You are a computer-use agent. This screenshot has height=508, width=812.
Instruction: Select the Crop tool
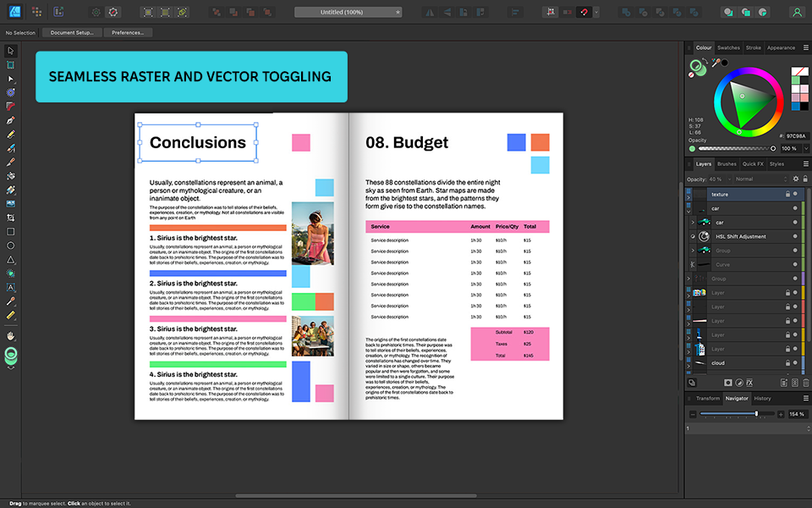point(10,218)
